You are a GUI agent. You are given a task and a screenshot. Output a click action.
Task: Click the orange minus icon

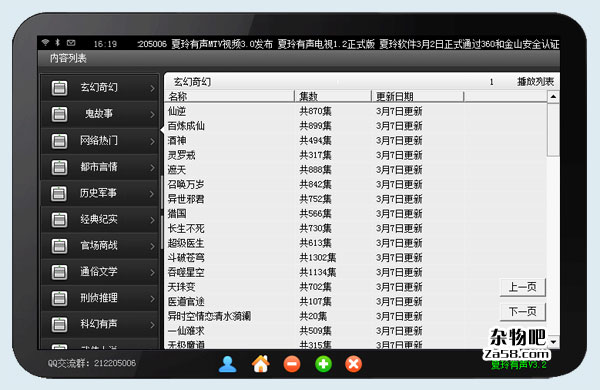pos(292,364)
